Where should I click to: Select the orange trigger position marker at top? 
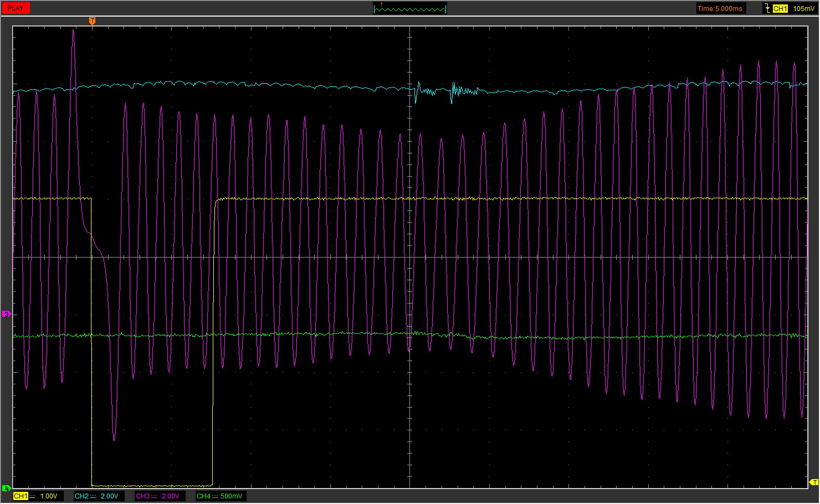(93, 21)
